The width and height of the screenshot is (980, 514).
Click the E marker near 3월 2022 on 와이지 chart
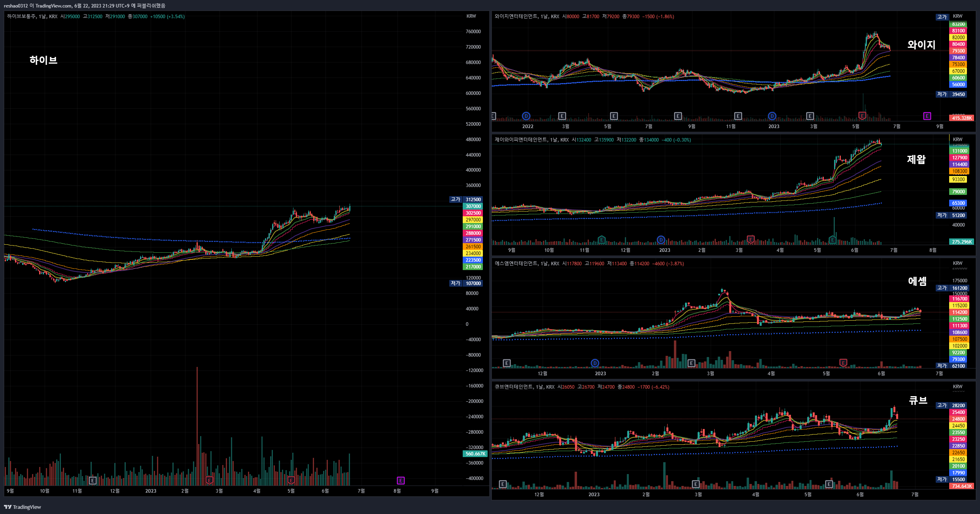pos(562,116)
